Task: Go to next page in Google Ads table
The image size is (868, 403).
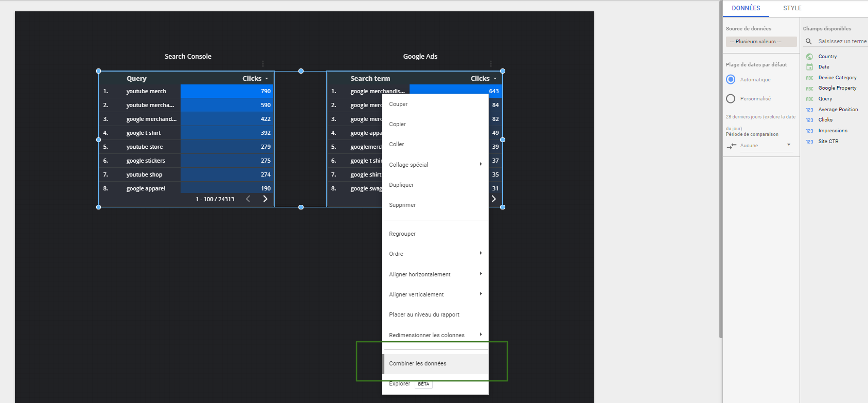Action: [x=493, y=199]
